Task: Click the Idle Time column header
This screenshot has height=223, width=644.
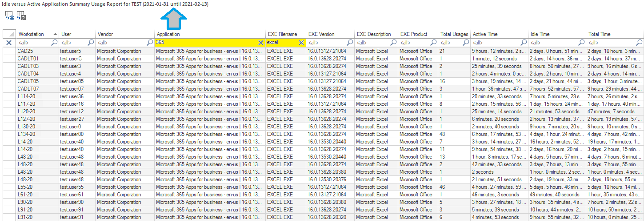Action: [x=540, y=34]
